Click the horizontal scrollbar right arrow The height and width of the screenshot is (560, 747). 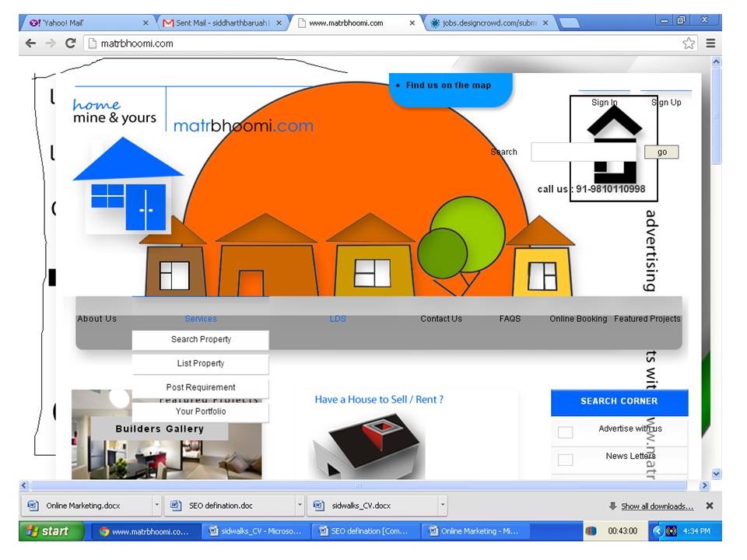click(705, 485)
